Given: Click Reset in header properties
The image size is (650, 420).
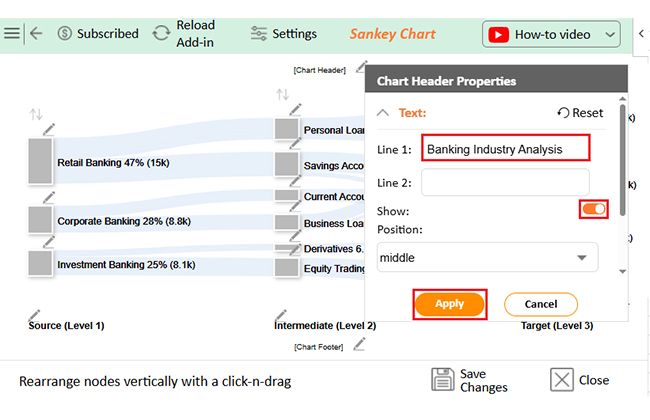Looking at the screenshot, I should pyautogui.click(x=580, y=113).
